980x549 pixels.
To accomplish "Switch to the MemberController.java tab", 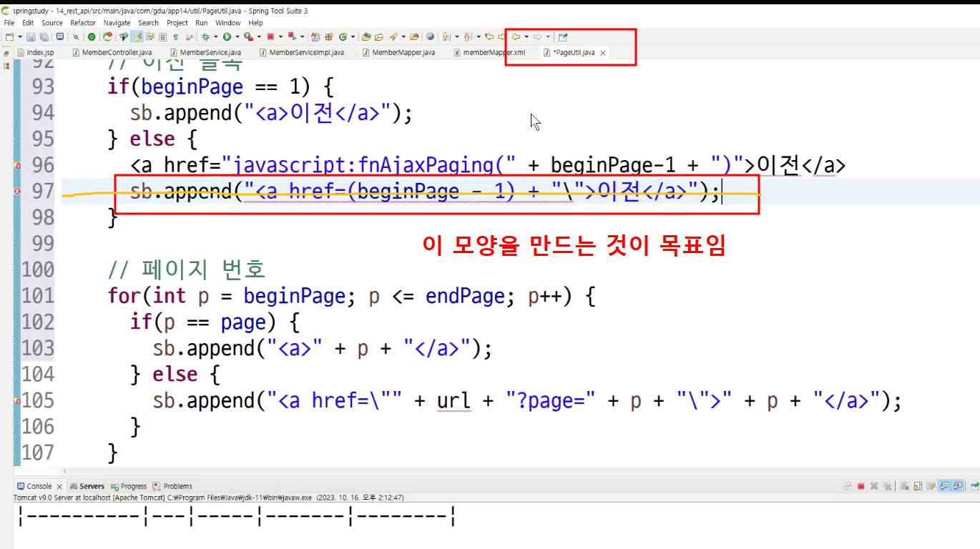I will pos(112,52).
